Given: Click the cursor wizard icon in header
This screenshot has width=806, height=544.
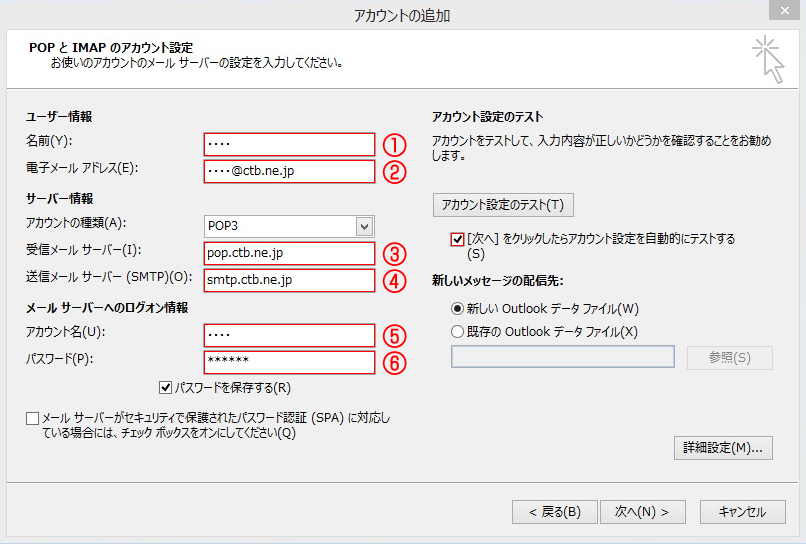Looking at the screenshot, I should click(x=769, y=60).
